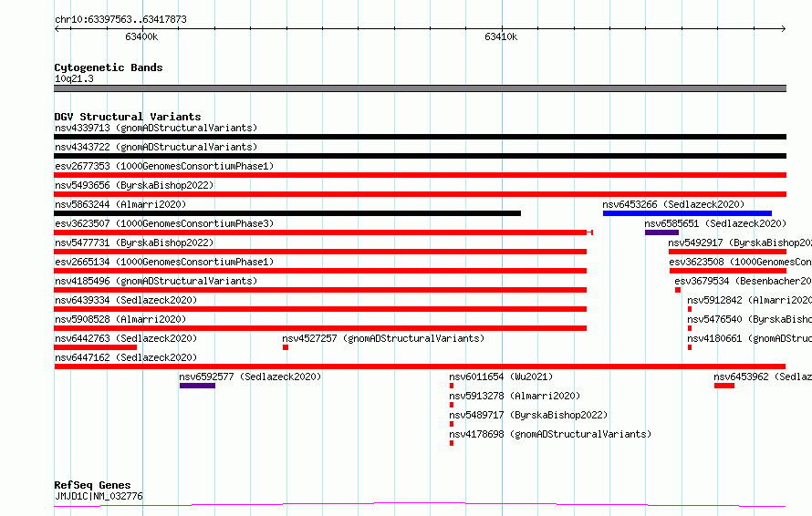
Task: Open nsv5908528 Almarri2020 variant label
Action: [120, 319]
